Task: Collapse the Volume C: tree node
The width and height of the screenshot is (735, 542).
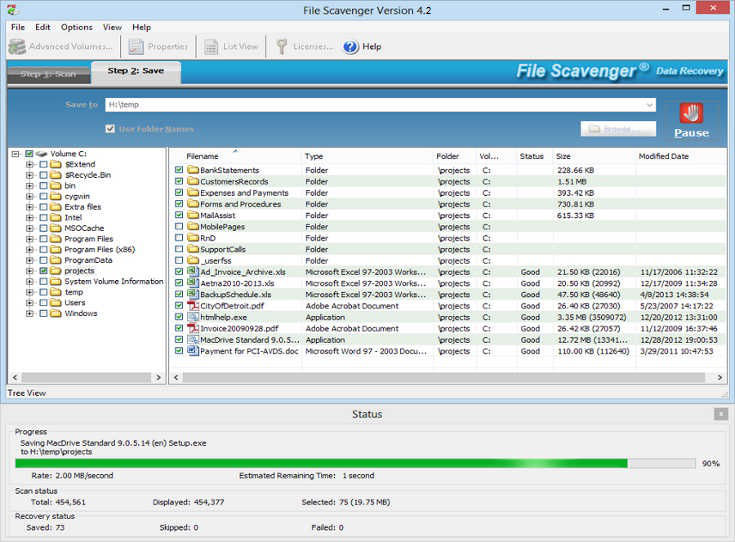Action: (15, 154)
